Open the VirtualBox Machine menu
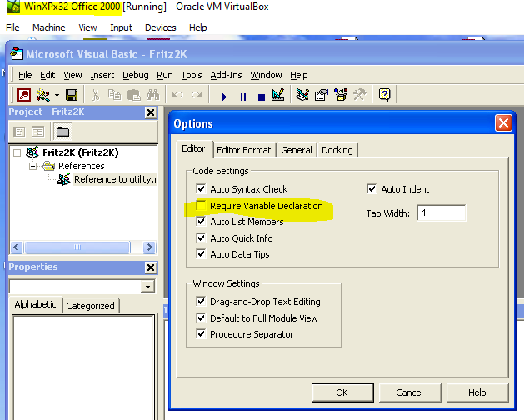524x420 pixels. [x=49, y=27]
